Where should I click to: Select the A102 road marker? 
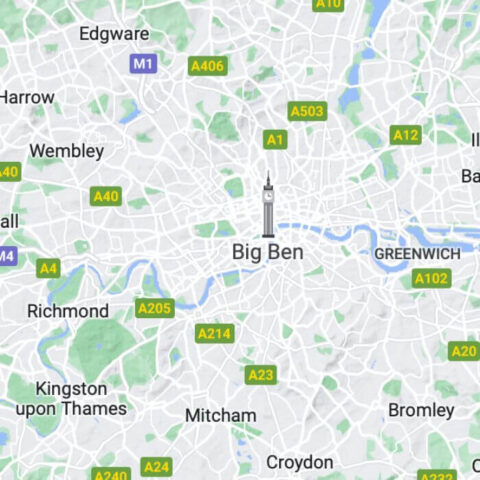coord(431,278)
